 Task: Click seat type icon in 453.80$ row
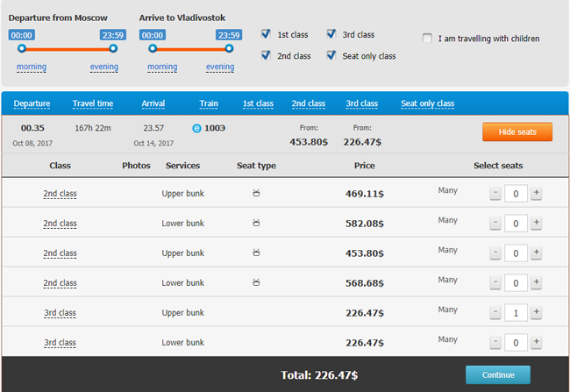[256, 253]
